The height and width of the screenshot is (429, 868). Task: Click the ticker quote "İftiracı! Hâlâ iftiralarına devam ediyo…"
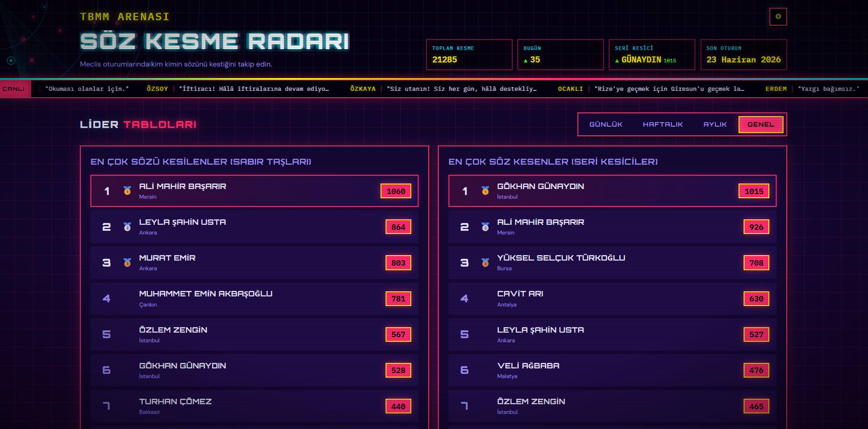coord(254,89)
